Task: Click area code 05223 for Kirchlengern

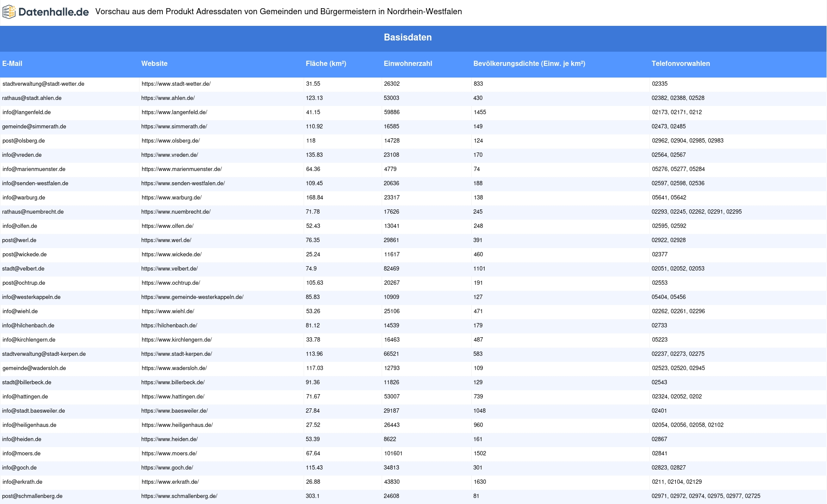Action: (x=660, y=340)
